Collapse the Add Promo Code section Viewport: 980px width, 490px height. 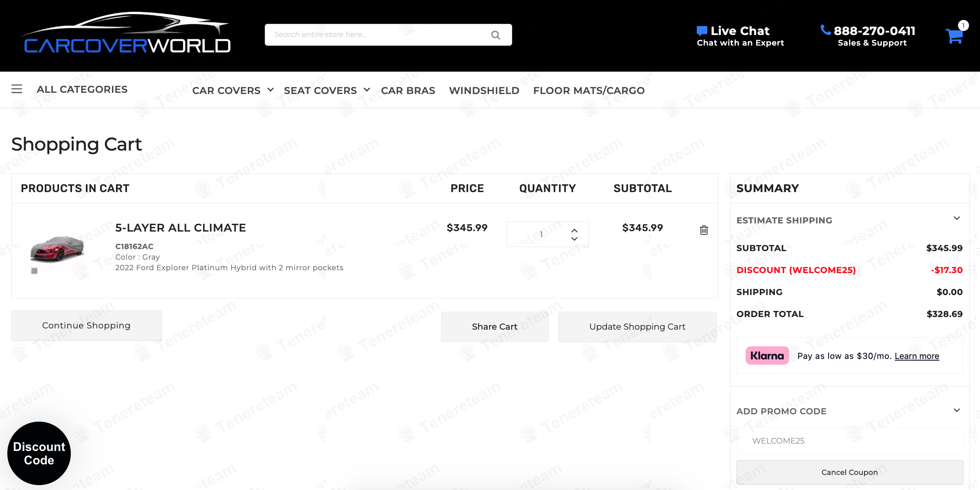point(957,410)
